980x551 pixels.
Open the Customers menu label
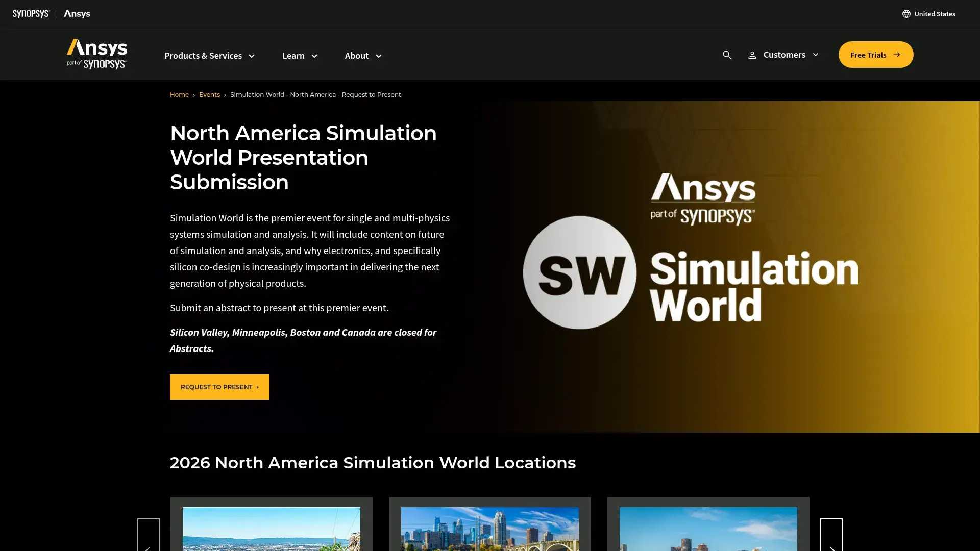pos(785,55)
